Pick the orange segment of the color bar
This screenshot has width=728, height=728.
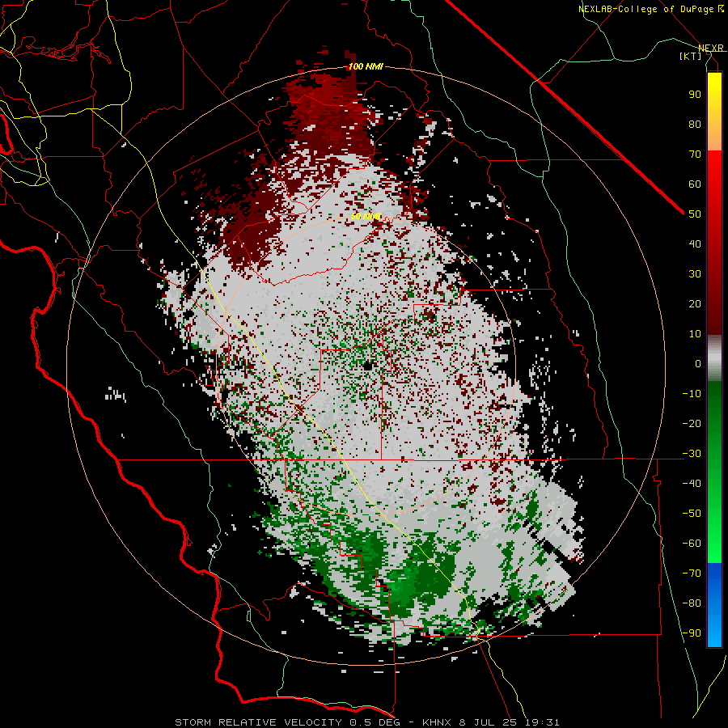click(714, 136)
